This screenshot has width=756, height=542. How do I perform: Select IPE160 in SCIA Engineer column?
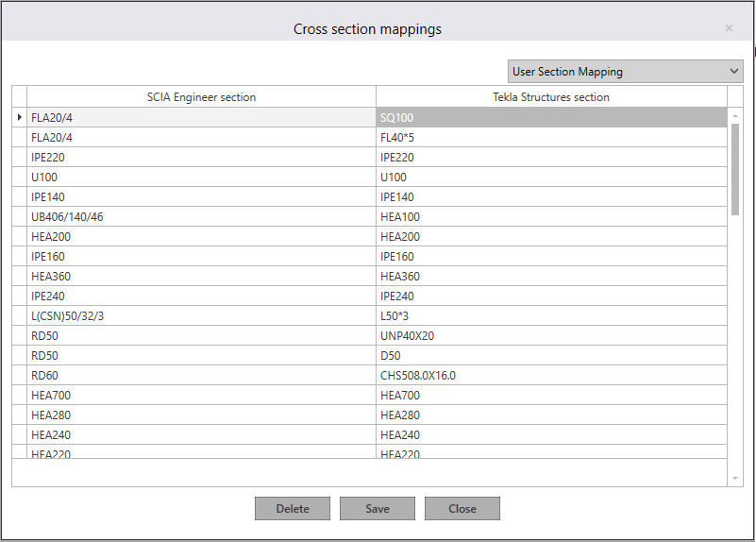click(x=201, y=256)
